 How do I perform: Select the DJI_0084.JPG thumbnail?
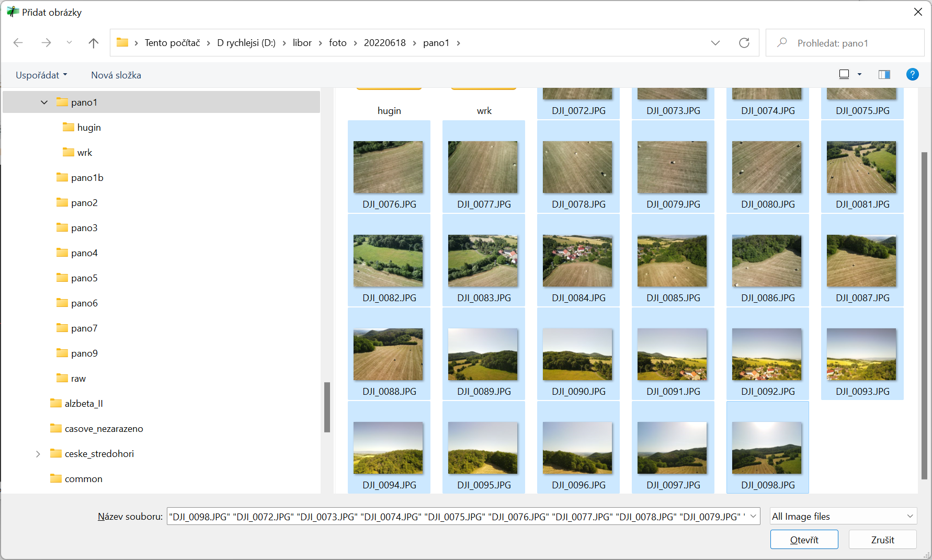[578, 261]
